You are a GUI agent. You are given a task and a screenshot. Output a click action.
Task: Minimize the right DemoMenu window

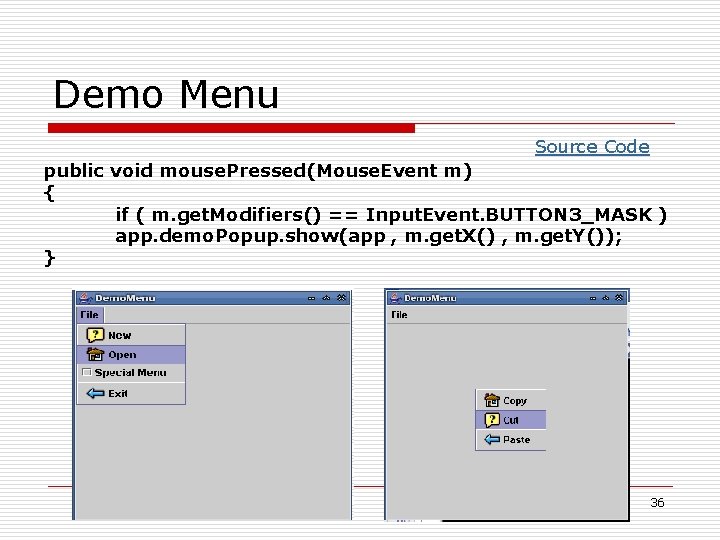(x=593, y=298)
